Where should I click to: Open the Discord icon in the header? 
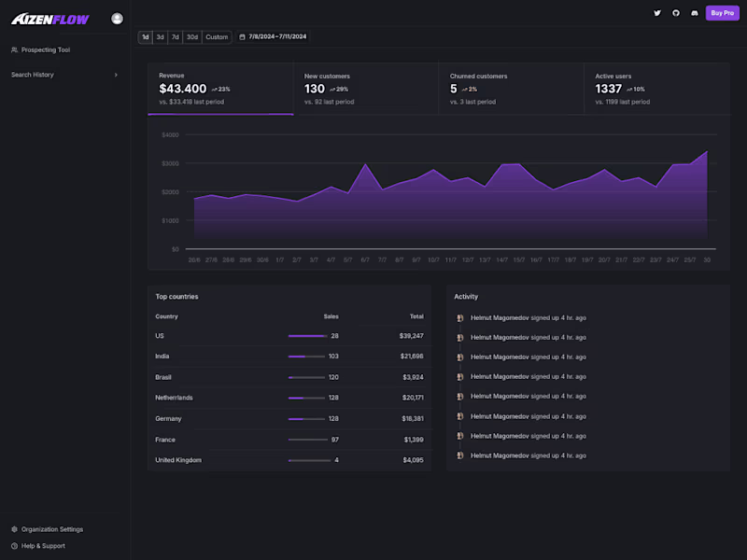(693, 13)
